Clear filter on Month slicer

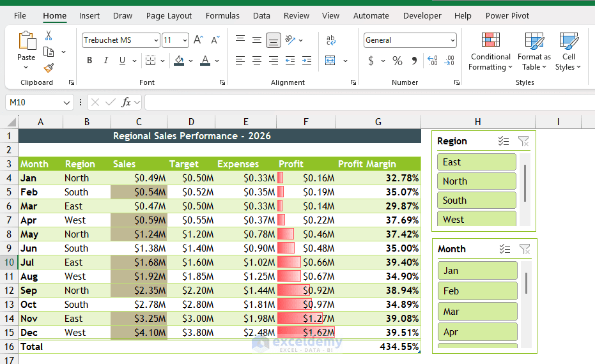525,249
